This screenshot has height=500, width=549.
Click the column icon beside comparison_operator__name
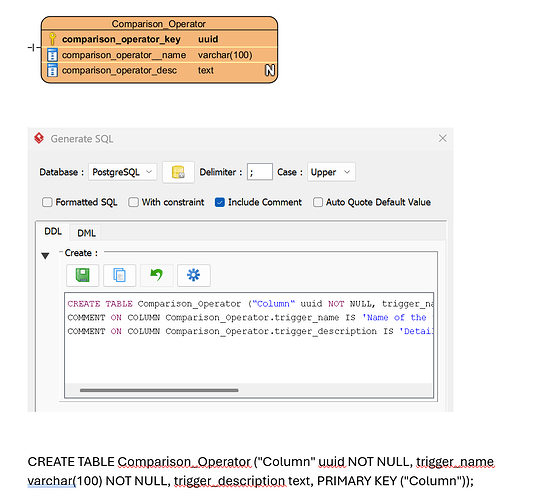[52, 55]
